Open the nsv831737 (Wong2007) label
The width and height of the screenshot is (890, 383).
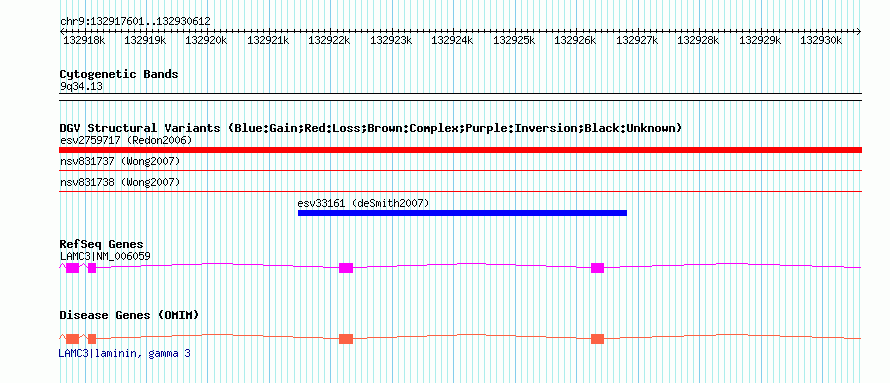120,162
